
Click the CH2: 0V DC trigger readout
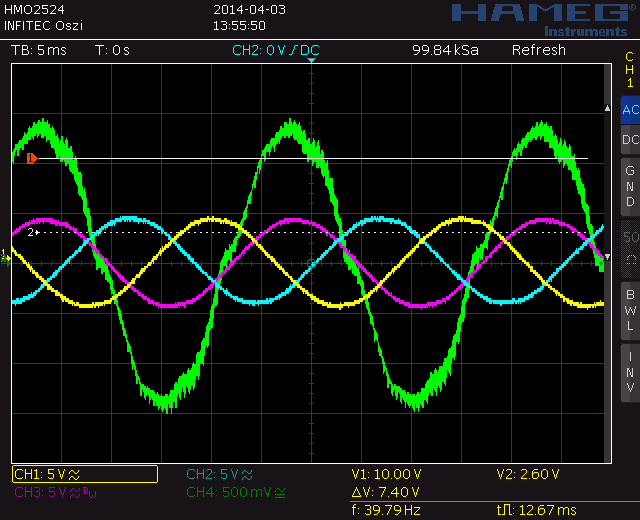pyautogui.click(x=276, y=50)
